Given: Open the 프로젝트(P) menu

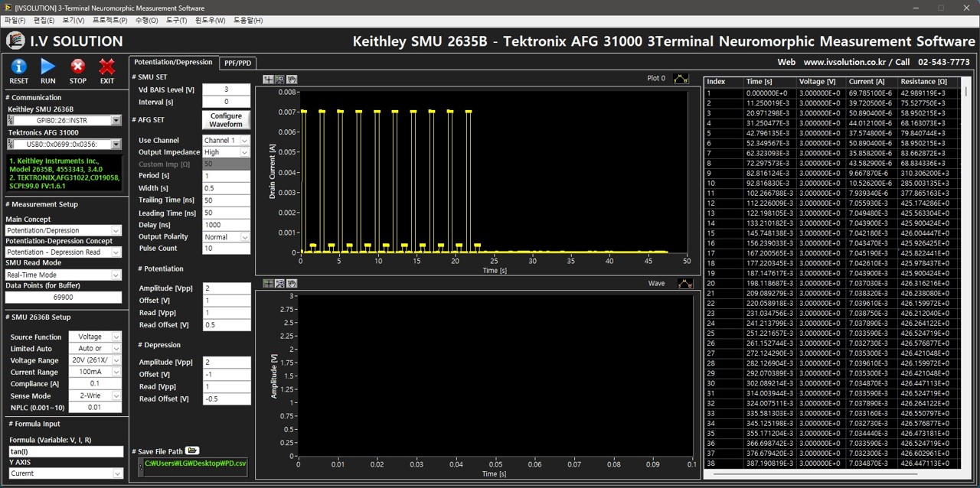Looking at the screenshot, I should [x=110, y=20].
